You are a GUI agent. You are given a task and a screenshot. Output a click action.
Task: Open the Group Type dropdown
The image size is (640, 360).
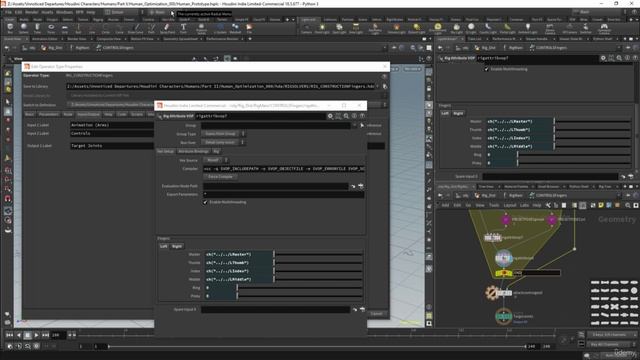click(223, 134)
